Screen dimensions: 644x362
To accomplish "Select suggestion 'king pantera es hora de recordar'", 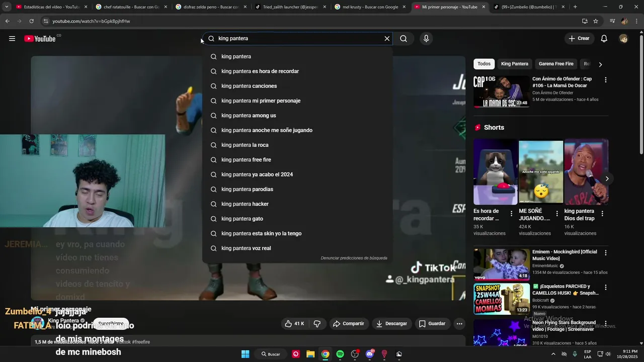I will (x=297, y=71).
